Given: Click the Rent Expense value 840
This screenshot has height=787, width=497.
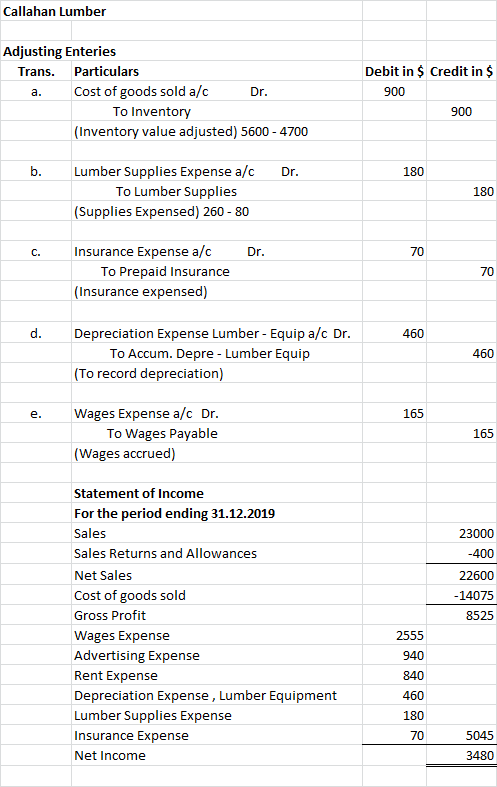Looking at the screenshot, I should 413,676.
